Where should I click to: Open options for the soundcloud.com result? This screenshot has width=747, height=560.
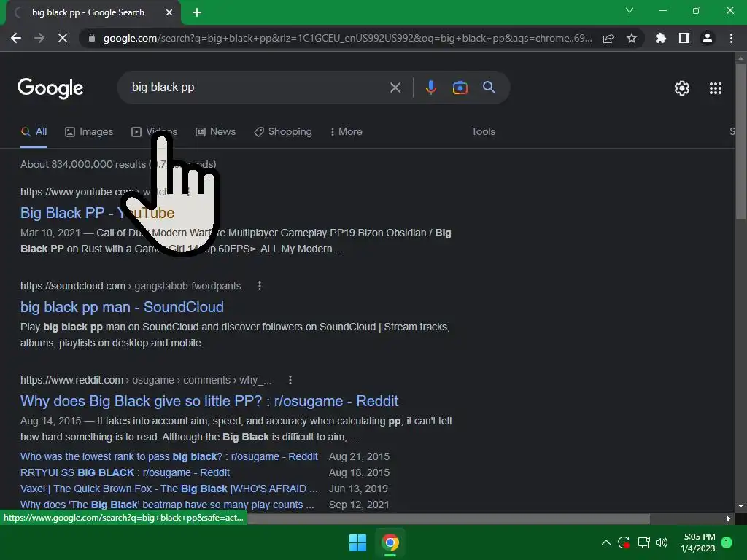click(x=260, y=286)
